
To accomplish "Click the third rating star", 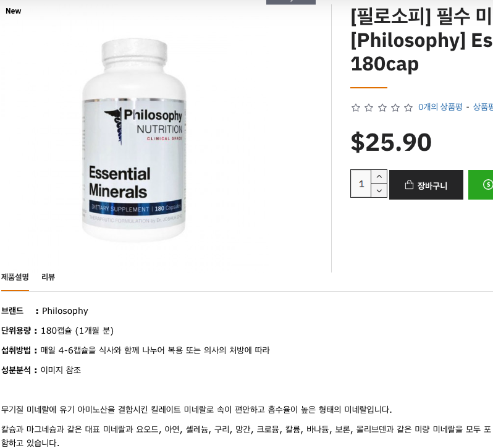I will pyautogui.click(x=382, y=108).
